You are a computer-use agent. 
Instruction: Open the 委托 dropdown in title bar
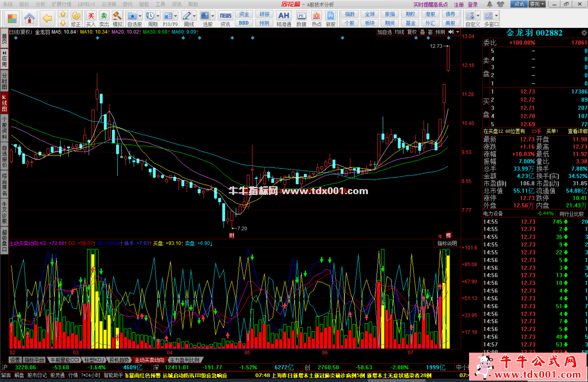(x=537, y=4)
